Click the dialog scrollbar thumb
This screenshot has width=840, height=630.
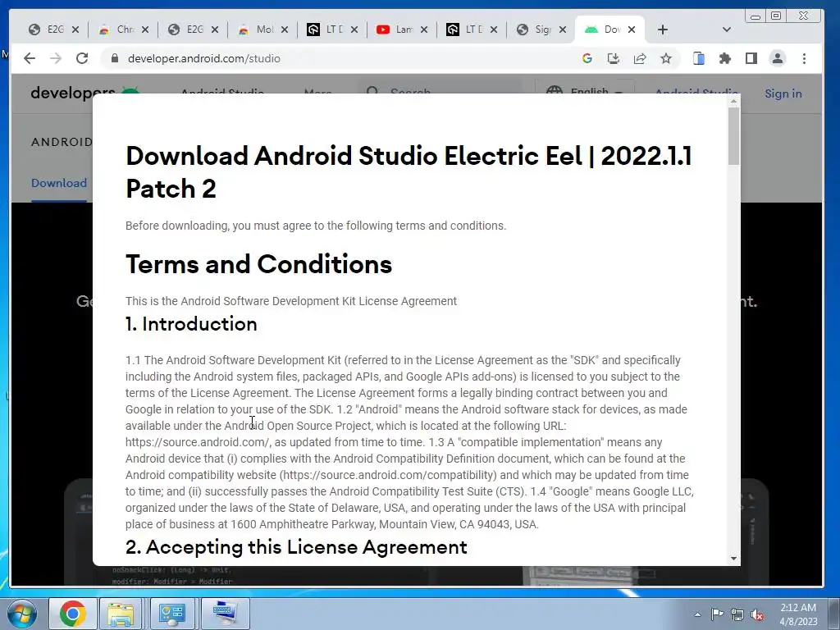[733, 136]
